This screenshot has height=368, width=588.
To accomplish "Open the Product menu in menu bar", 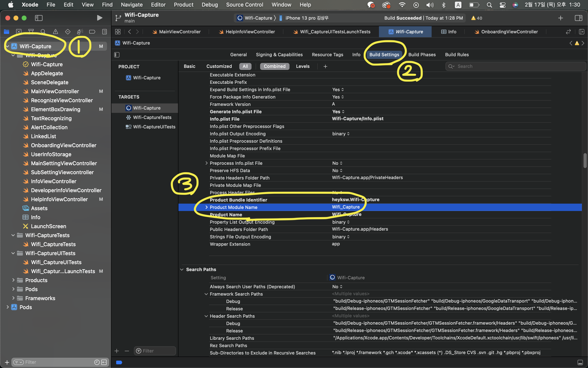I will point(184,5).
